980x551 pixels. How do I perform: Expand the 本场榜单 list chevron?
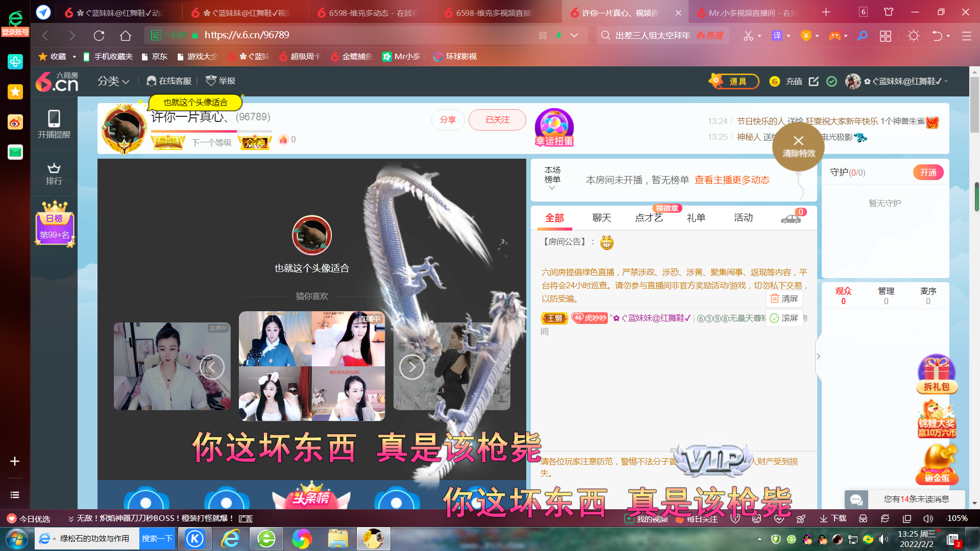(x=552, y=188)
